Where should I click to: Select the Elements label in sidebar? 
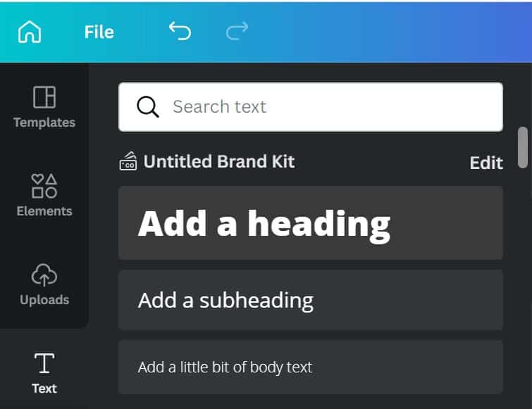click(x=44, y=211)
